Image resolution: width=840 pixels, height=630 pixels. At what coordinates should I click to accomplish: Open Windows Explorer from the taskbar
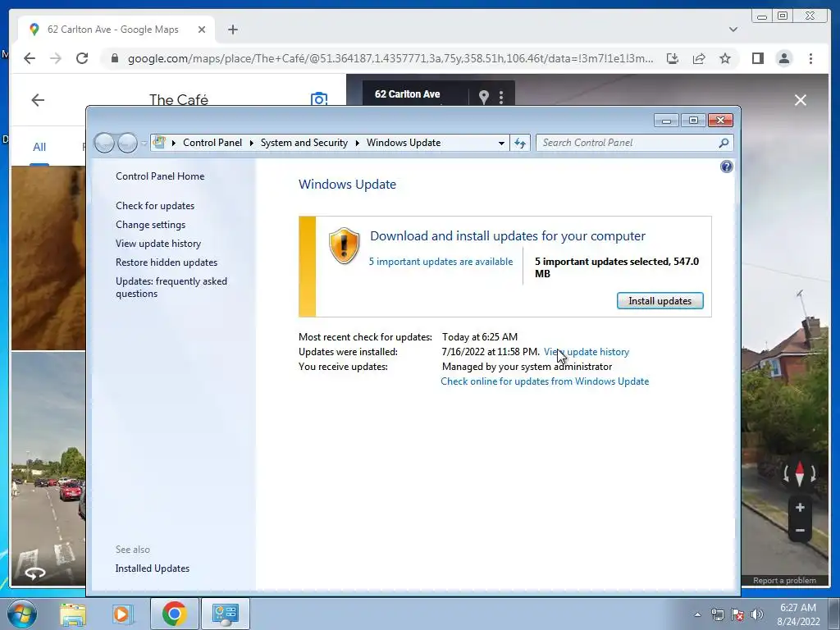tap(73, 614)
